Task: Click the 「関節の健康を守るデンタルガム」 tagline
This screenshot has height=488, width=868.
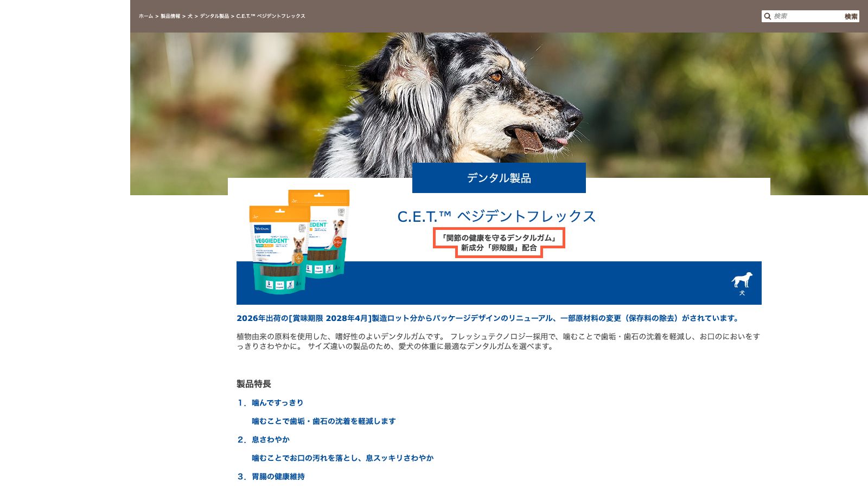Action: click(499, 238)
